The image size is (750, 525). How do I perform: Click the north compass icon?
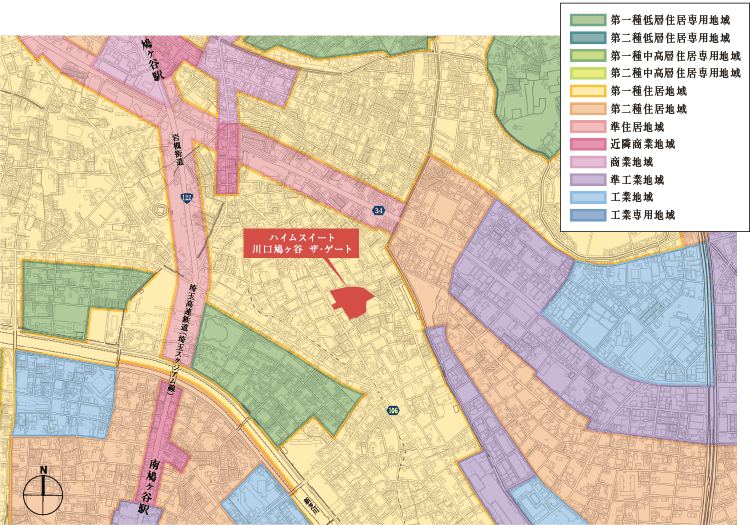point(43,493)
